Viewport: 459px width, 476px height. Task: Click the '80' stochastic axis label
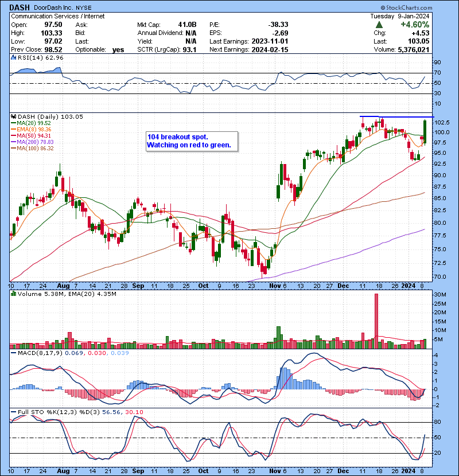437,422
